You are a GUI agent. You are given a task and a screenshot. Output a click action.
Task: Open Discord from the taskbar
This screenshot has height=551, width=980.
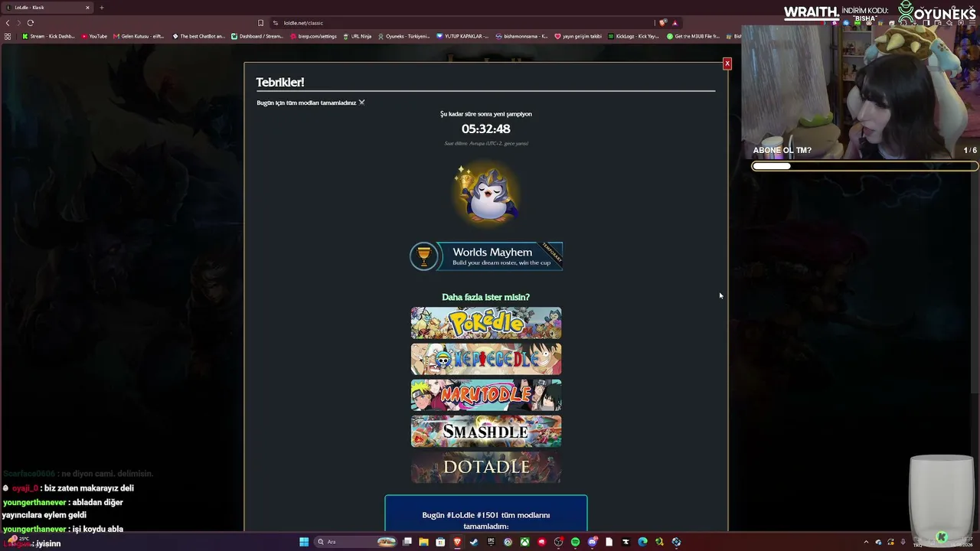click(x=592, y=542)
